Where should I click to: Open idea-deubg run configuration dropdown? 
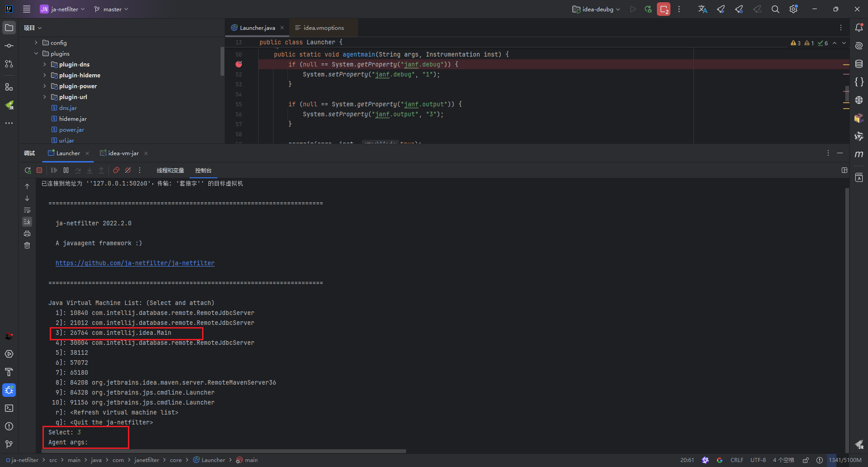pyautogui.click(x=596, y=9)
